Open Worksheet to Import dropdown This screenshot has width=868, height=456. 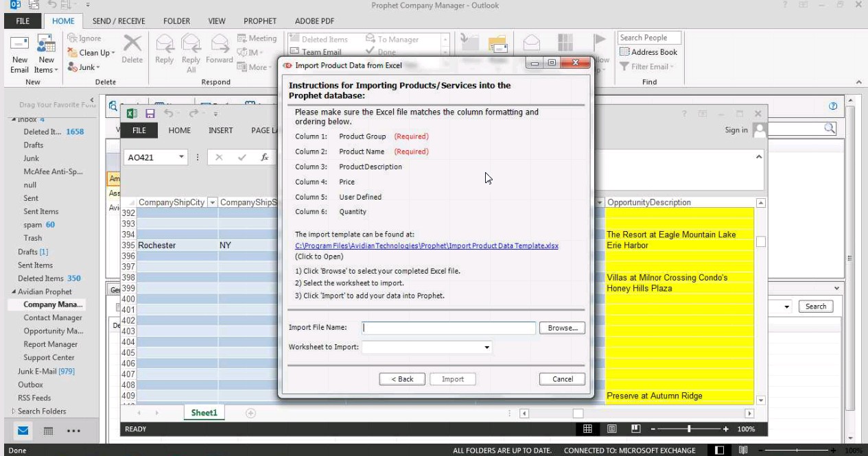click(487, 348)
